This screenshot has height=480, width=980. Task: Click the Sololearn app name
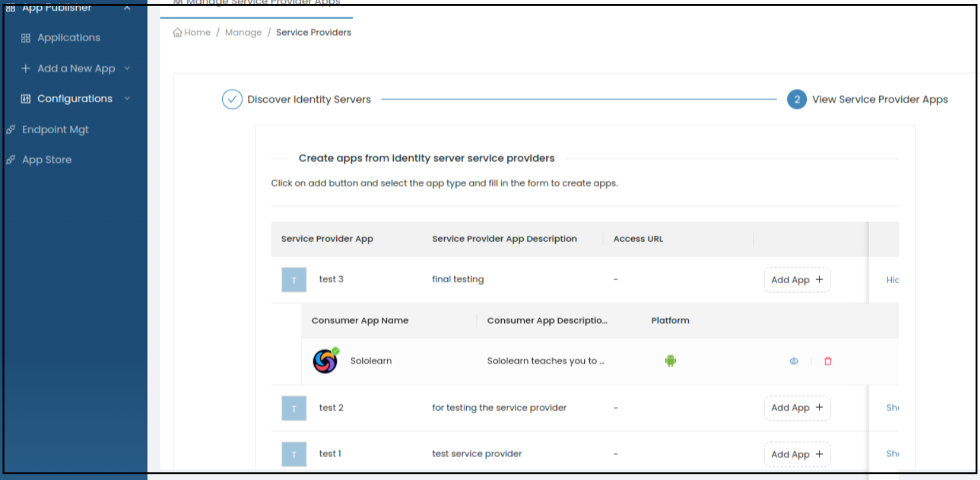(371, 361)
